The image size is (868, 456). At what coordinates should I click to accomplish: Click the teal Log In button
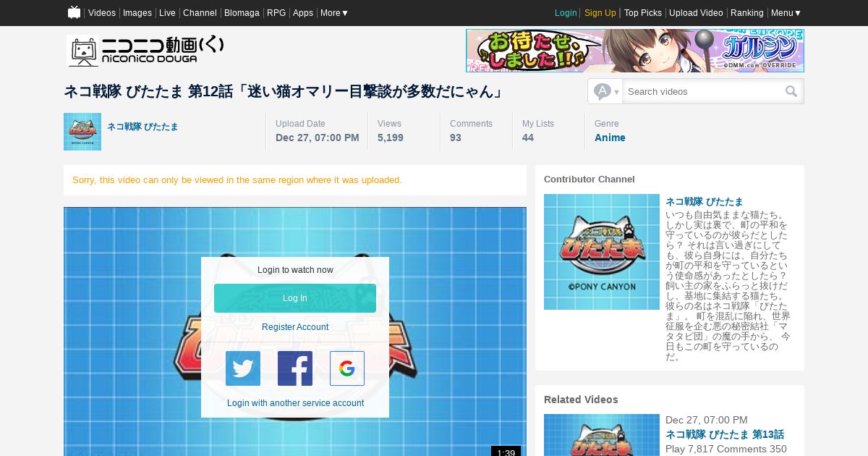click(295, 298)
